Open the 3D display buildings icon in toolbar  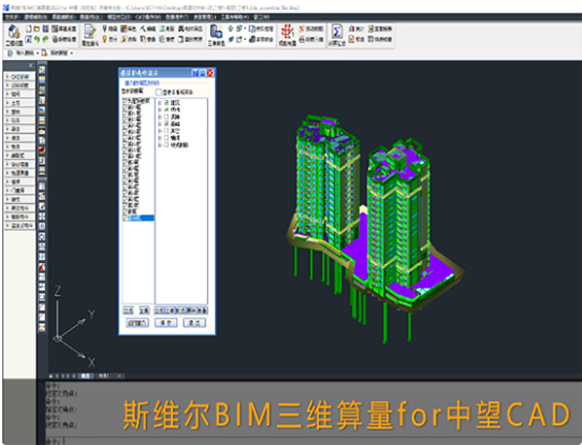tap(216, 32)
